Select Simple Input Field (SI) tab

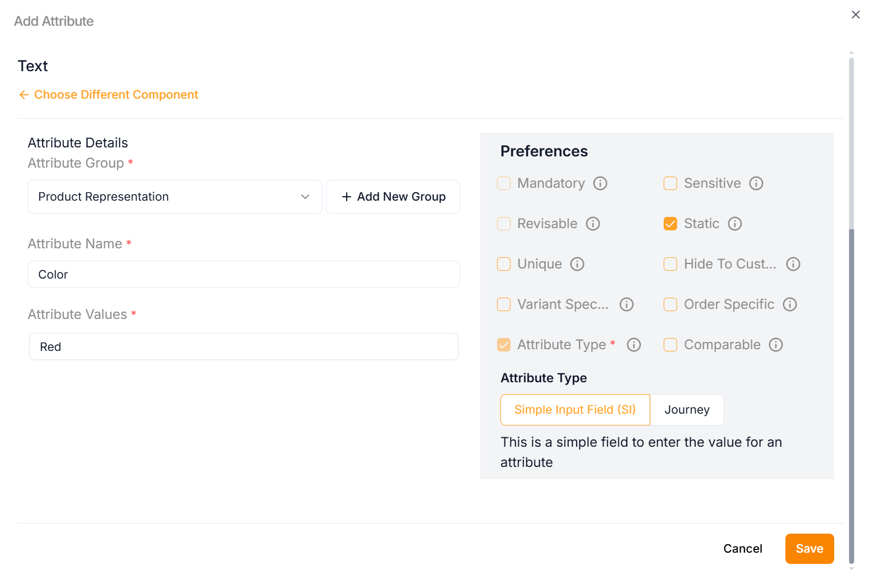[575, 410]
